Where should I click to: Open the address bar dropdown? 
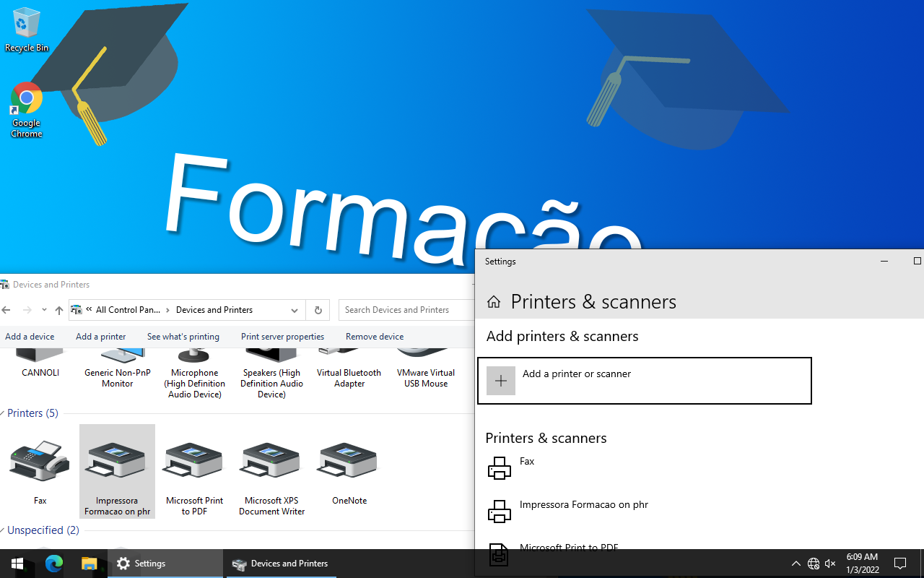(x=295, y=310)
